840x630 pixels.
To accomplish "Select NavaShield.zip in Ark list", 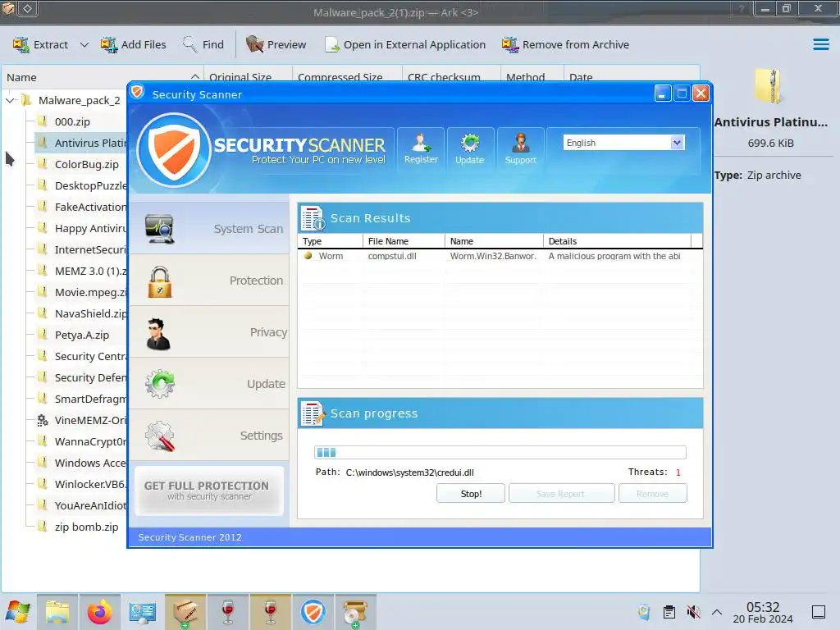I will [81, 313].
